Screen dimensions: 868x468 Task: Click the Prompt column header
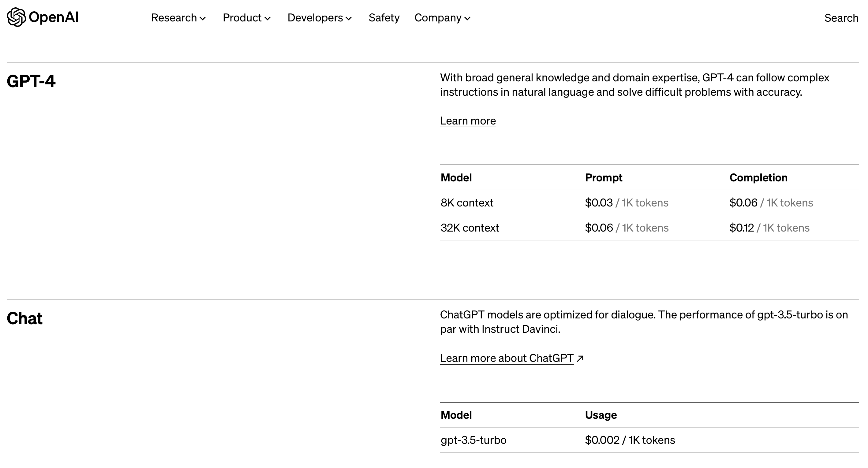[x=604, y=178]
